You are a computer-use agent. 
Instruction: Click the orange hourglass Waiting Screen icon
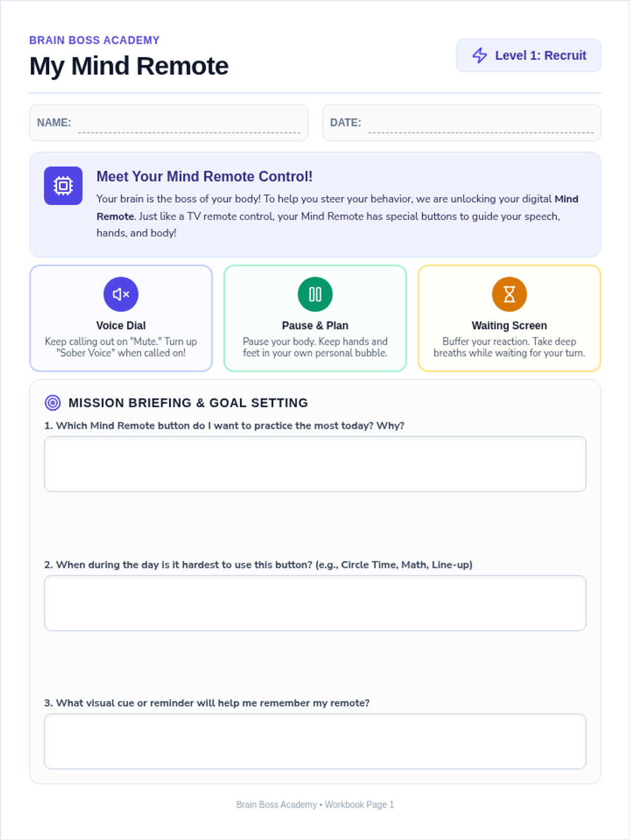coord(509,294)
